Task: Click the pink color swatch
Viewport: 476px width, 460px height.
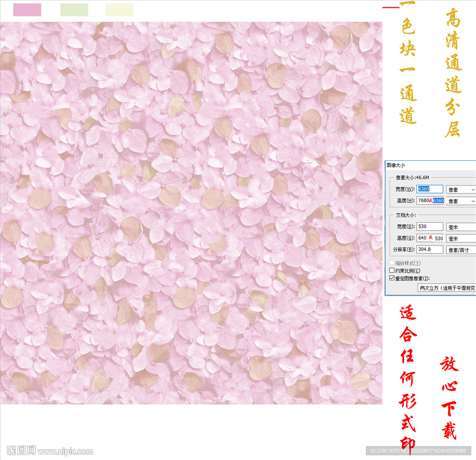Action: click(x=27, y=10)
